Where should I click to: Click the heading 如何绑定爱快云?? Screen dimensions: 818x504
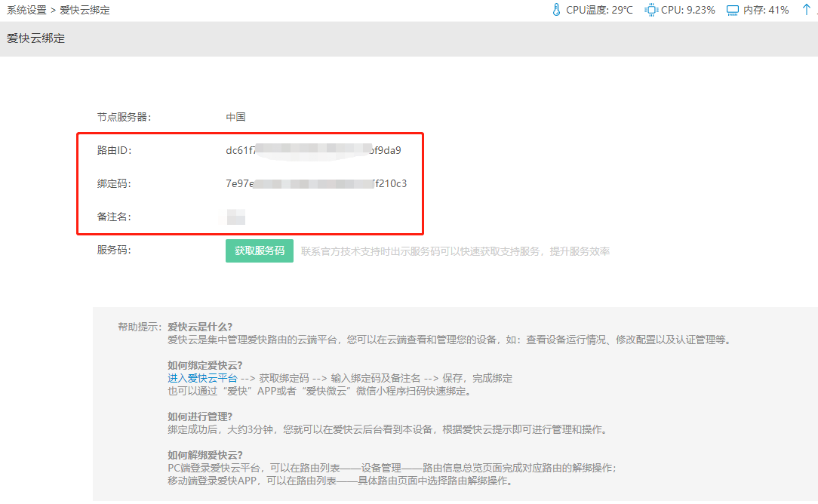[x=205, y=365]
